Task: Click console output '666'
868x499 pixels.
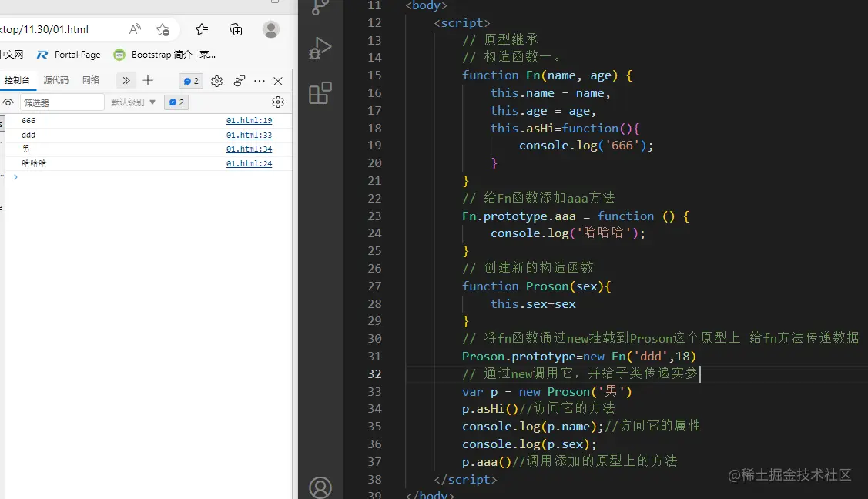Action: (28, 121)
